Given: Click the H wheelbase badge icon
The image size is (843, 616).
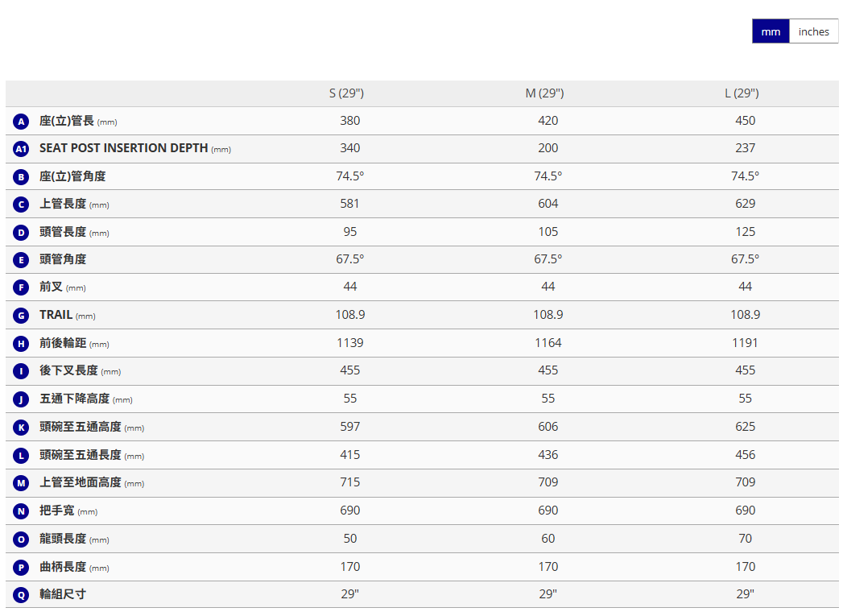Looking at the screenshot, I should coord(22,344).
